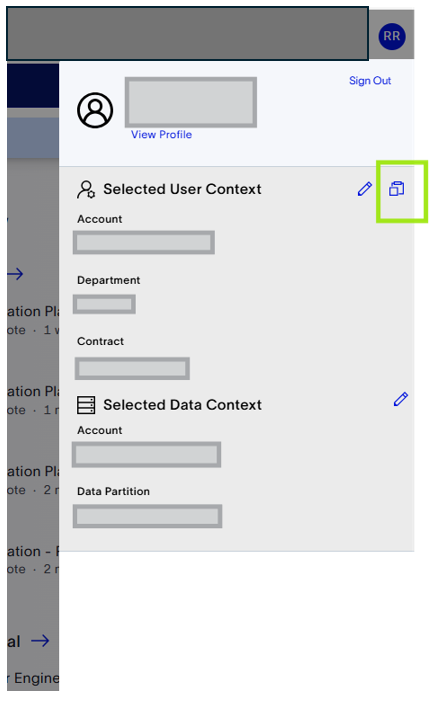Click the Selected Data Context heading
Image resolution: width=442 pixels, height=703 pixels.
[182, 405]
